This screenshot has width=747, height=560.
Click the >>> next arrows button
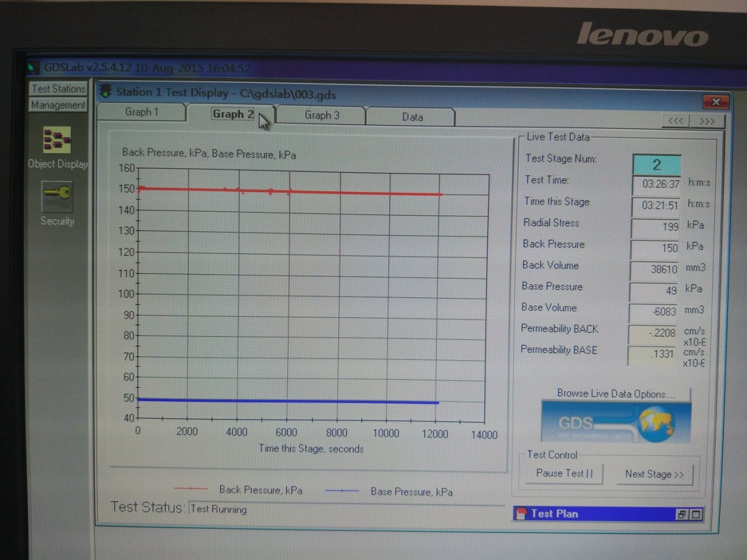(708, 121)
